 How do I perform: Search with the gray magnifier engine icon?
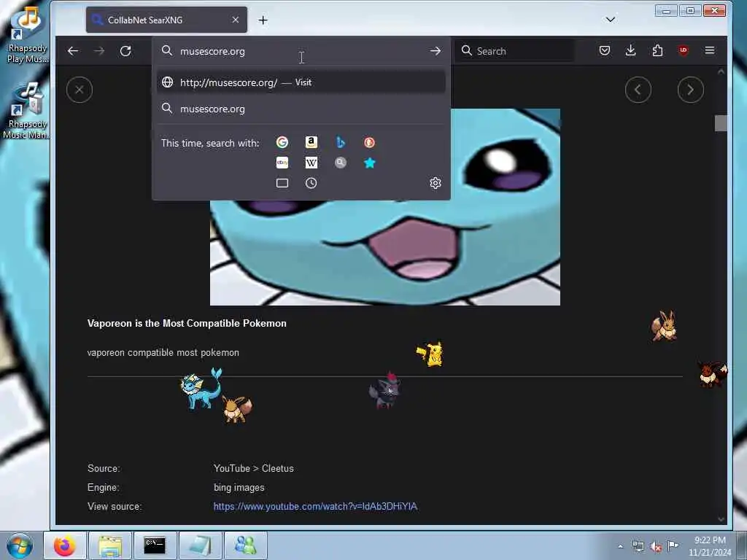340,163
